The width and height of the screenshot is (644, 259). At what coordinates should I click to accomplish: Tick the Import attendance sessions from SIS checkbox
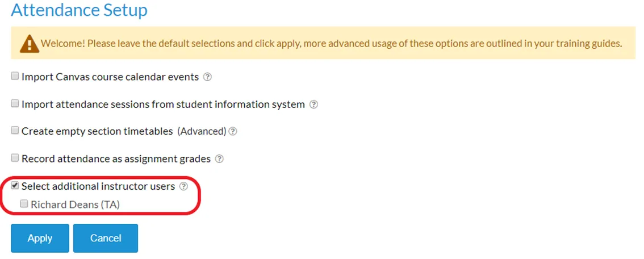tap(15, 103)
